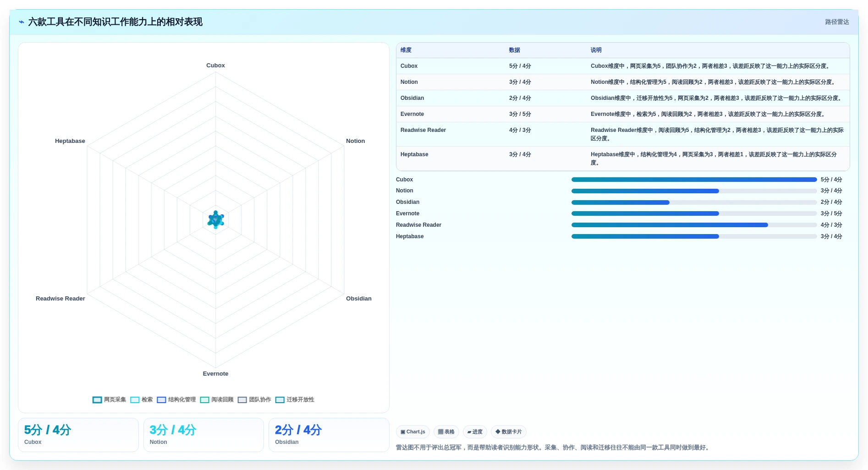Click the radar data cluster at chart center
This screenshot has width=868, height=470.
tap(216, 220)
